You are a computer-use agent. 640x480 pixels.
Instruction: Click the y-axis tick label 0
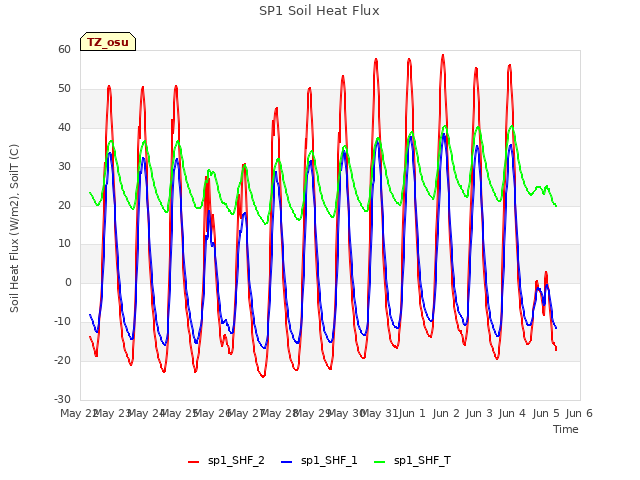68,282
